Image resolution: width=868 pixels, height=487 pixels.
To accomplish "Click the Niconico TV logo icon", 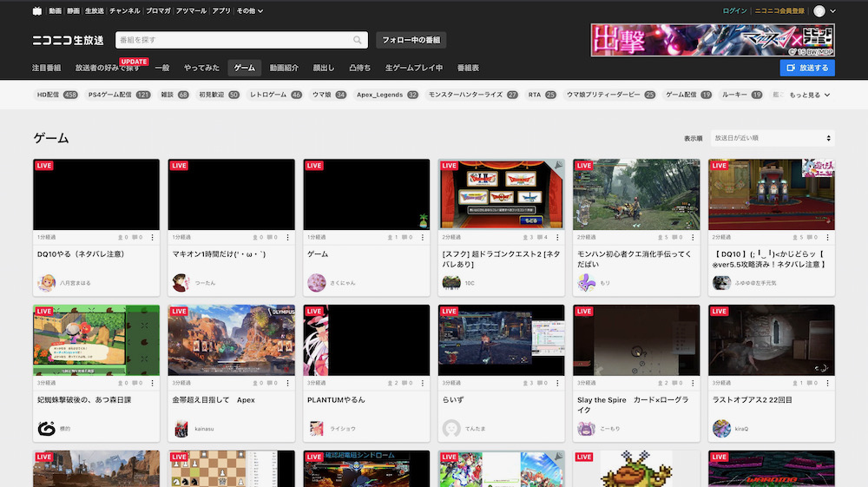I will (36, 11).
